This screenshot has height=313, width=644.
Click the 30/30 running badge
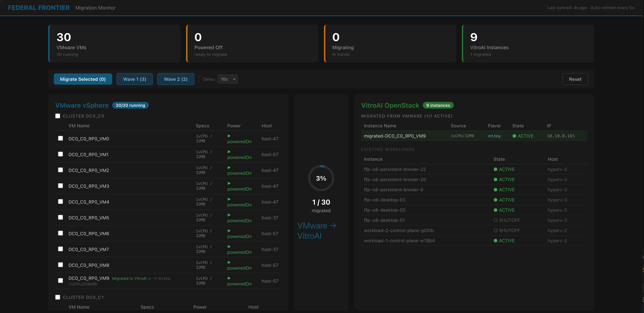point(130,105)
